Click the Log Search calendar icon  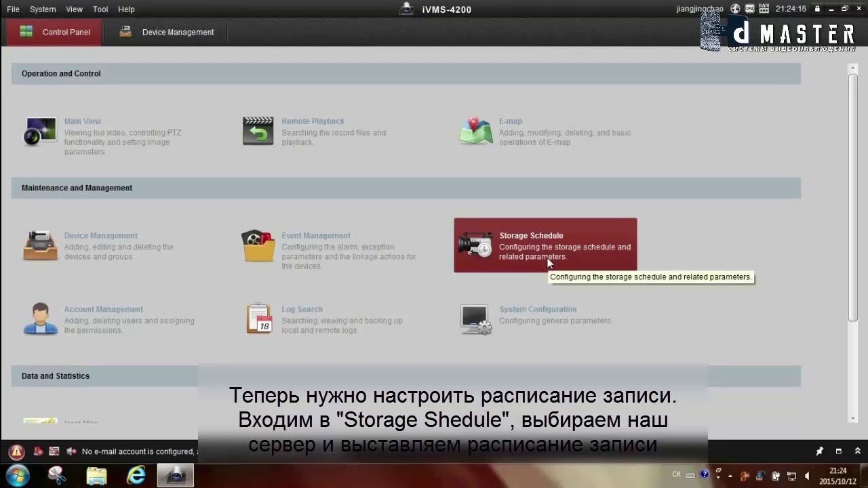[258, 319]
